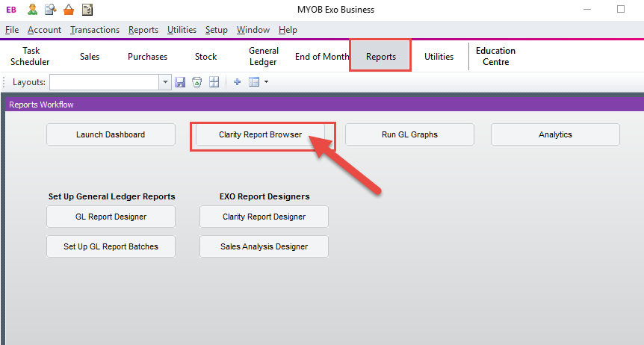Screen dimensions: 644x345
Task: Open the Sales Analysis Designer
Action: 264,246
